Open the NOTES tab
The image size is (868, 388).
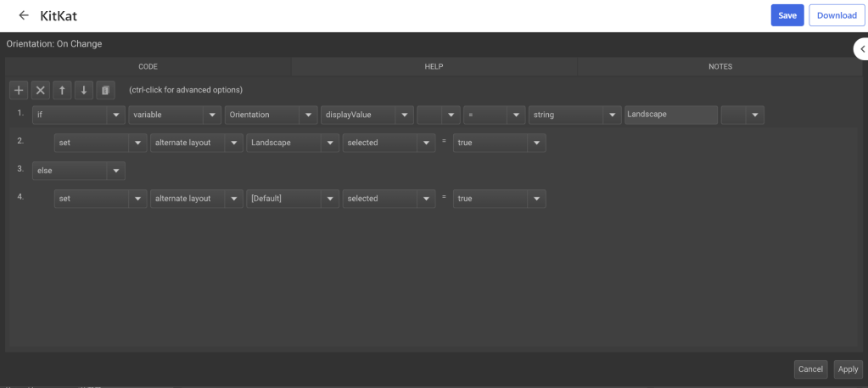pyautogui.click(x=720, y=66)
